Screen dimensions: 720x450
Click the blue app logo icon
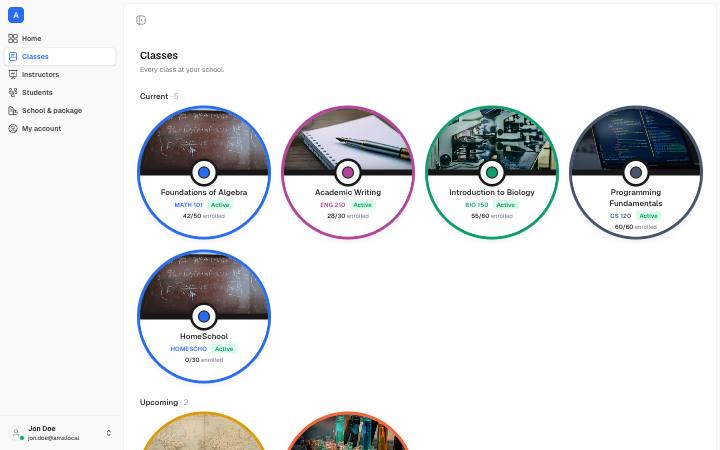(16, 15)
